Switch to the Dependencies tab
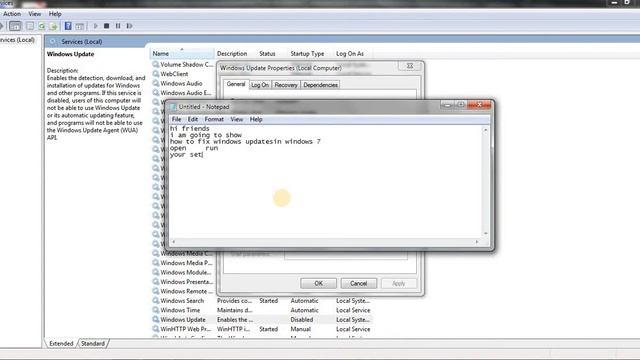 (320, 85)
